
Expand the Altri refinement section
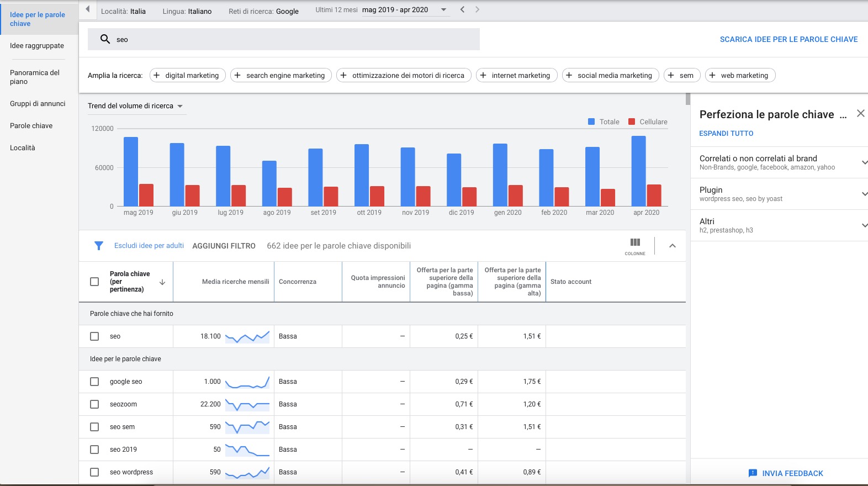[779, 225]
